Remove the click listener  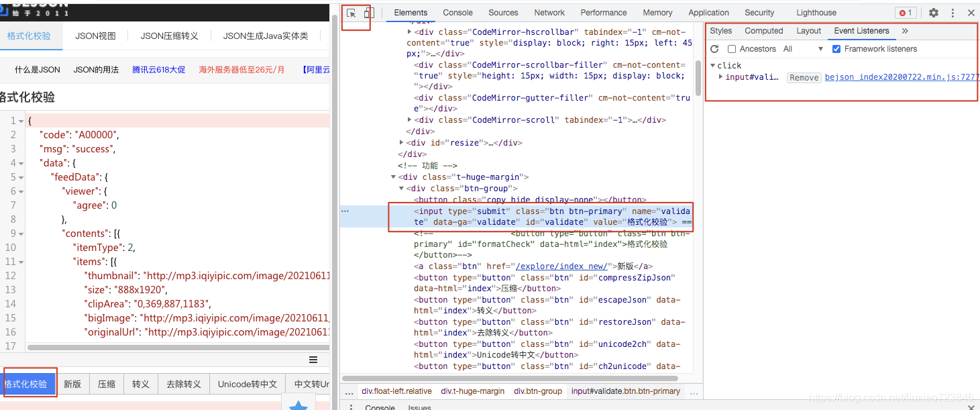point(804,78)
